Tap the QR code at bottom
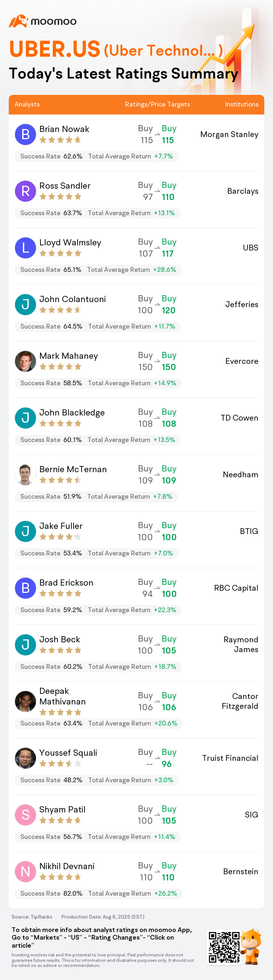The image size is (273, 980). tap(224, 947)
